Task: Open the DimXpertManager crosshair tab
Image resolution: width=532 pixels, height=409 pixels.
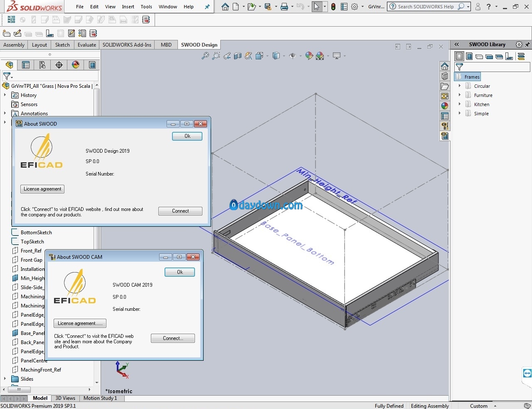Action: pos(59,65)
